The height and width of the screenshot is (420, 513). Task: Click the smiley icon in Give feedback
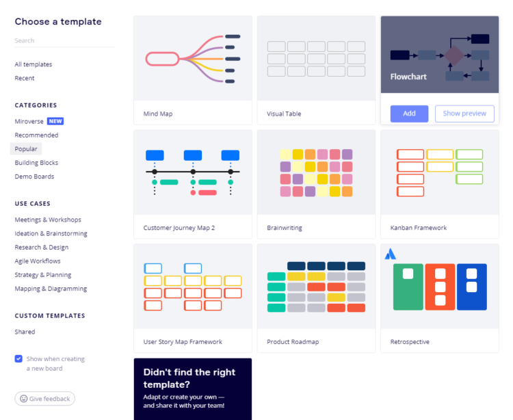(23, 399)
